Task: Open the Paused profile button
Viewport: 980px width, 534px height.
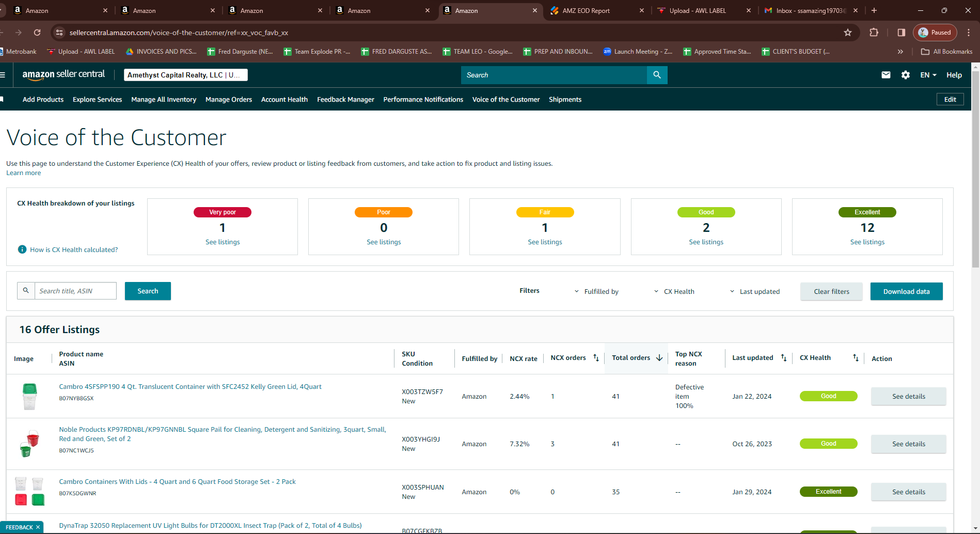Action: (935, 33)
